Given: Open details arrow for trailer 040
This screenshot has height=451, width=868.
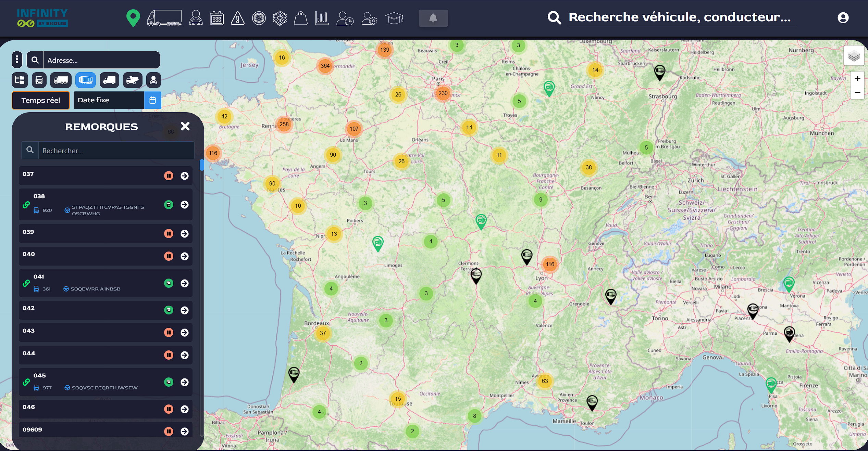Looking at the screenshot, I should coord(185,256).
